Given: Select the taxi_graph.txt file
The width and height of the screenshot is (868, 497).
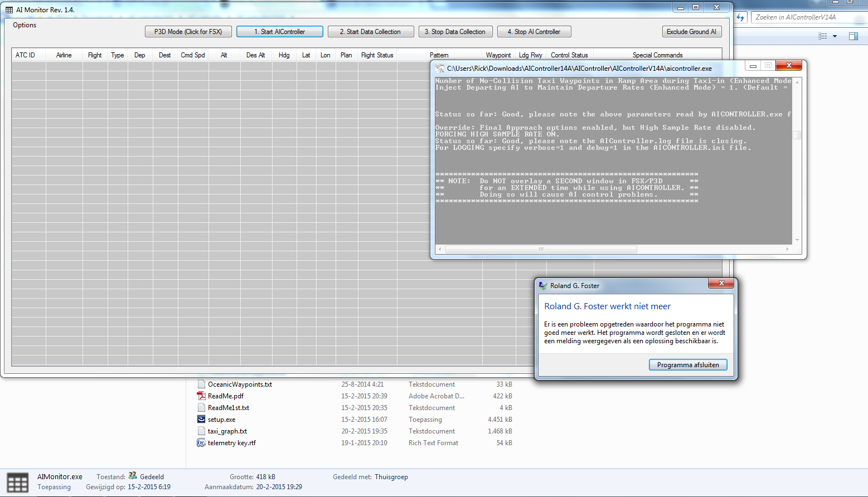Looking at the screenshot, I should point(227,431).
